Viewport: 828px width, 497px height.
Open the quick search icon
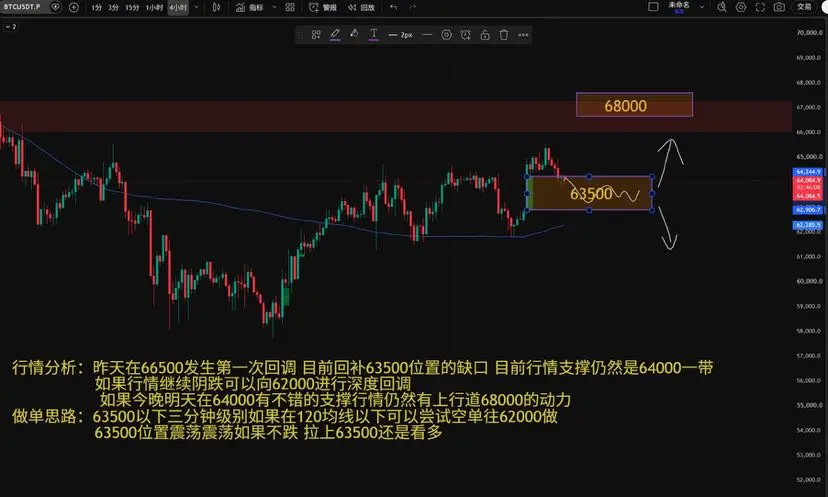(722, 7)
